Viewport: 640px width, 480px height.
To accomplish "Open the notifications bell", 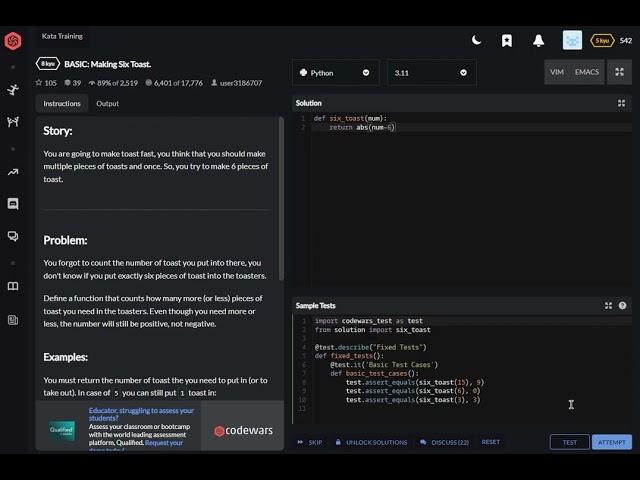I will [538, 40].
